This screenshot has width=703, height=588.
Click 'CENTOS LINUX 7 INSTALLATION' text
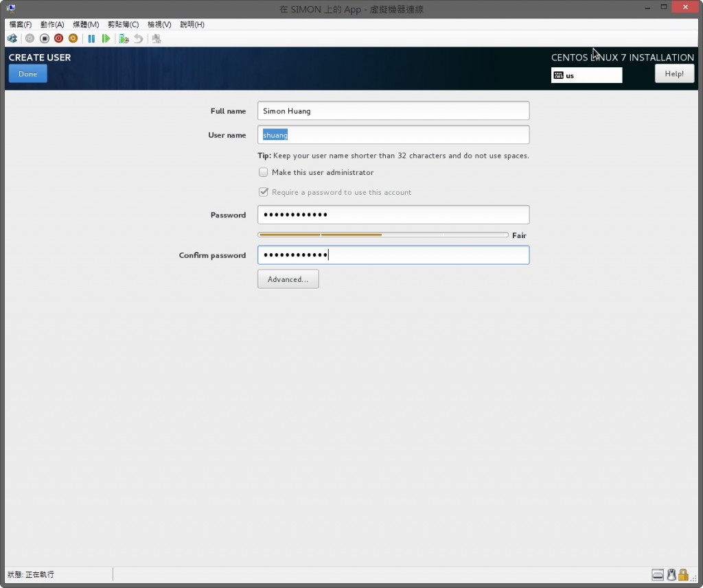point(622,58)
